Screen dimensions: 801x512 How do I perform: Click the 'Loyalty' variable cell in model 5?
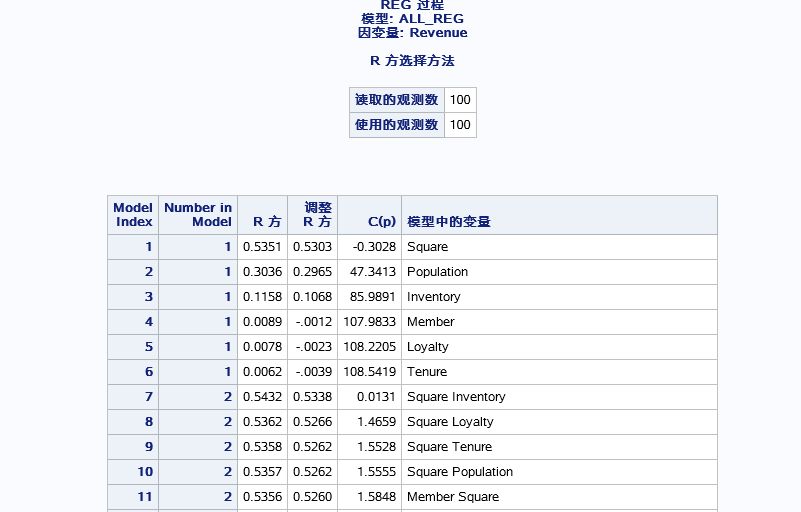559,347
